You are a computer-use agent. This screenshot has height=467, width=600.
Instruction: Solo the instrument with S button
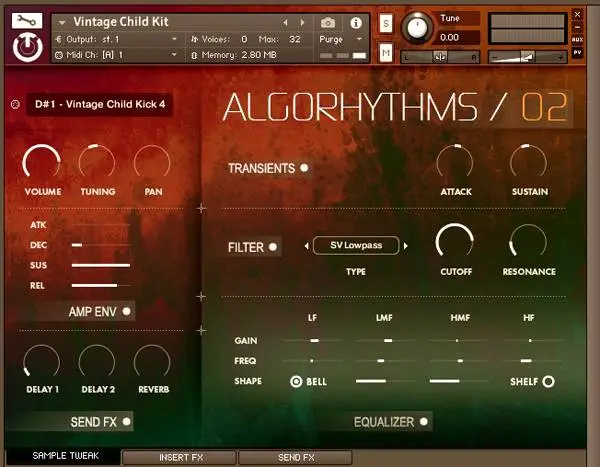coord(386,24)
